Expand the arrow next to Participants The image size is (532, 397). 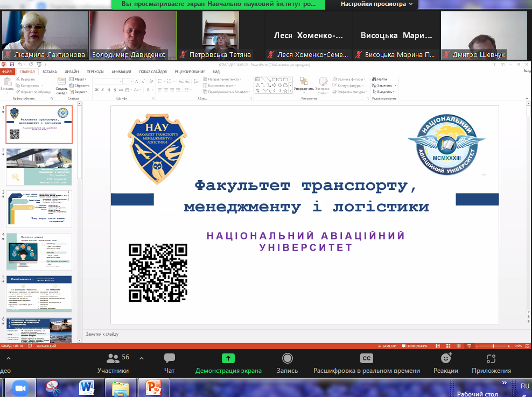click(x=142, y=358)
